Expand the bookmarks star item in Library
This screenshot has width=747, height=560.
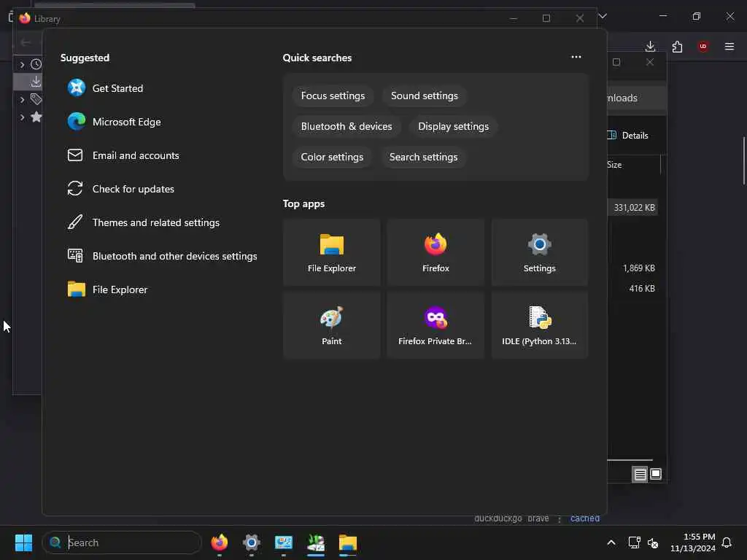[22, 117]
